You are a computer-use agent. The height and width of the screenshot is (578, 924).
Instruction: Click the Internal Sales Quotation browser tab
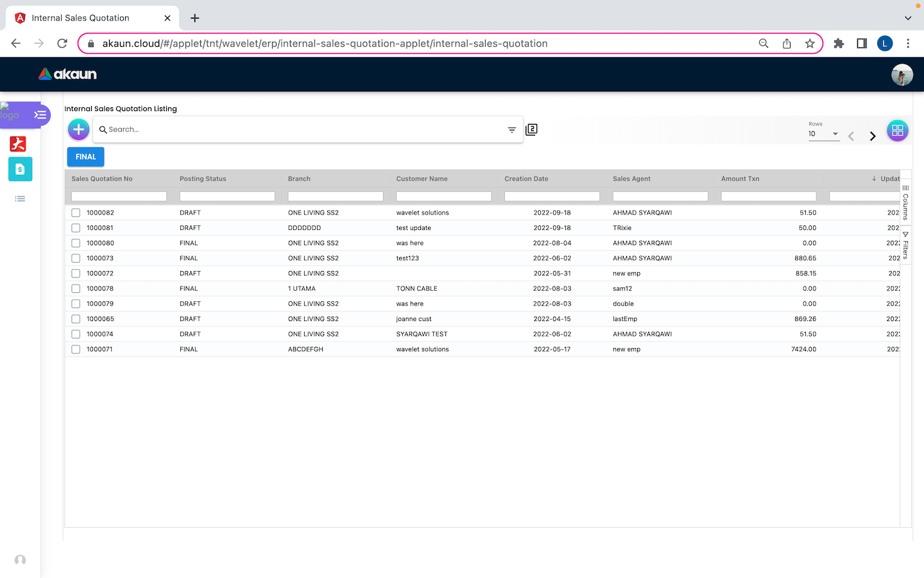[x=81, y=18]
